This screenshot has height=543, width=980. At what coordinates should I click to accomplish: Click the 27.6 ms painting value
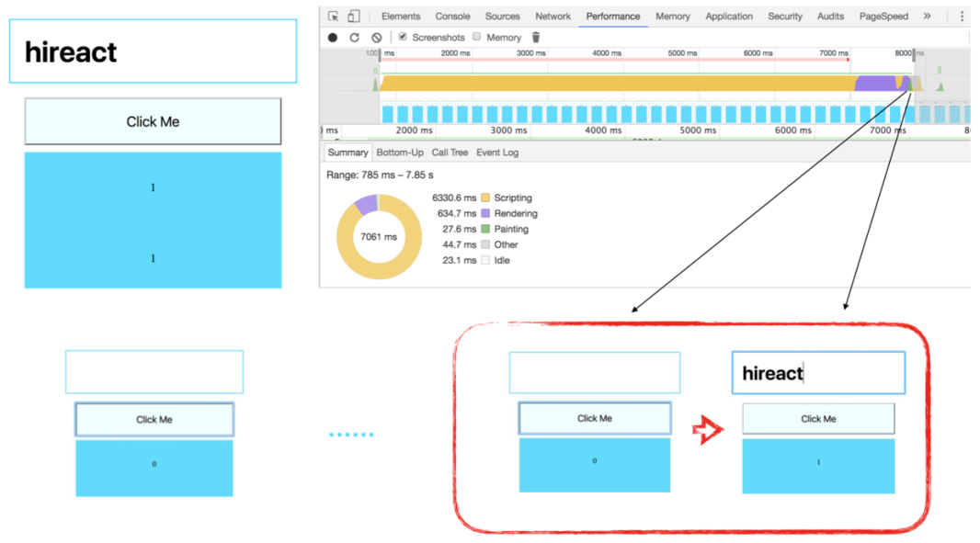(x=460, y=229)
